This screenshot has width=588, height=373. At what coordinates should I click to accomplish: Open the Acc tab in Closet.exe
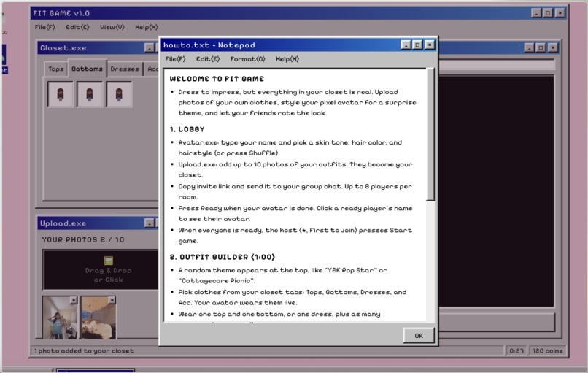(152, 69)
